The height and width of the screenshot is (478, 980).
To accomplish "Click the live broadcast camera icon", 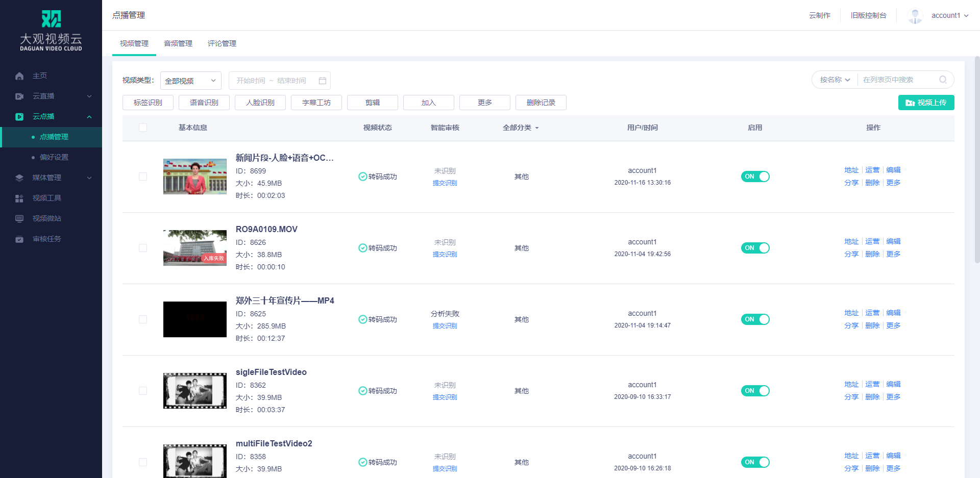I will tap(19, 96).
